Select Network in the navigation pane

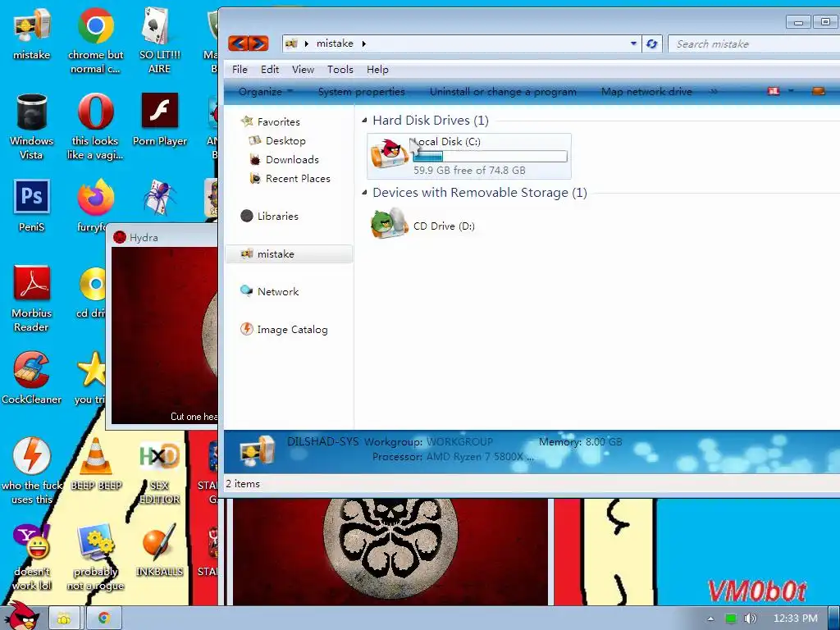[x=277, y=291]
